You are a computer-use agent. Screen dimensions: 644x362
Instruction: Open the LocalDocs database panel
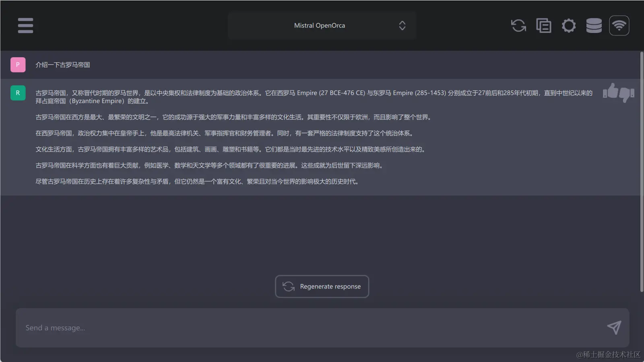[594, 25]
